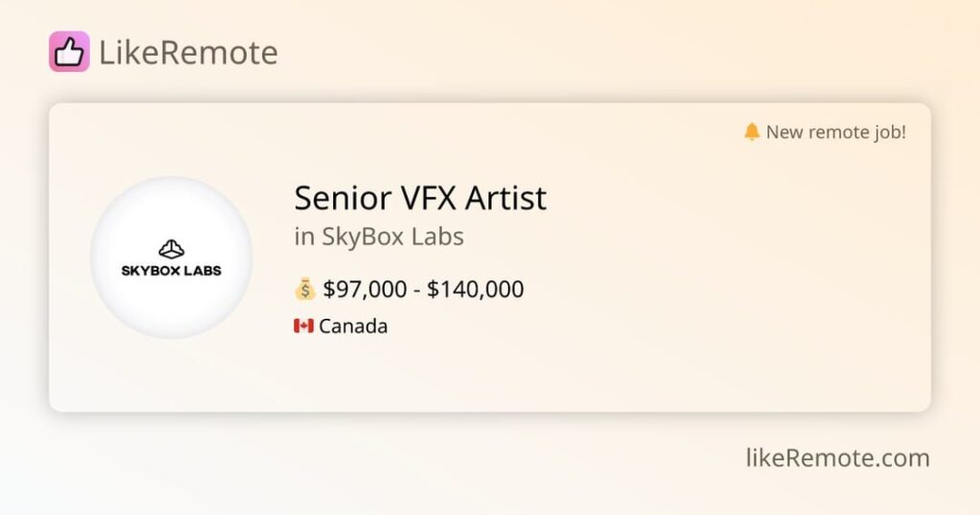Click the word Artist in job title

tap(505, 198)
